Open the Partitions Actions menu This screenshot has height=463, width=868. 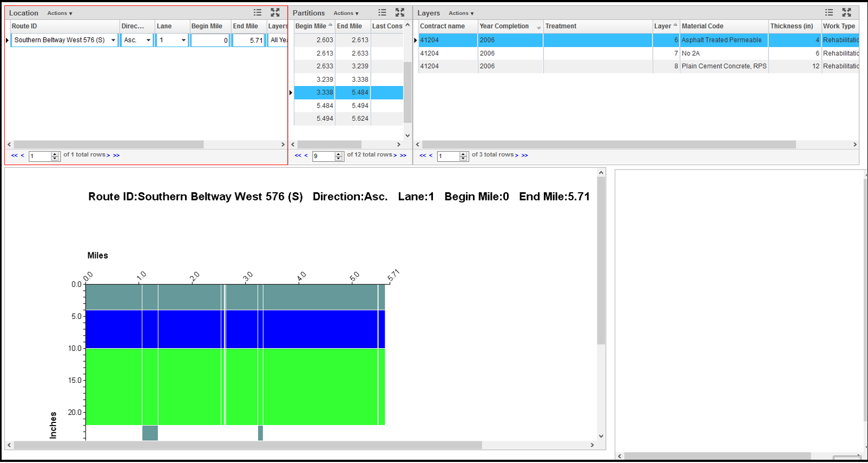[346, 13]
